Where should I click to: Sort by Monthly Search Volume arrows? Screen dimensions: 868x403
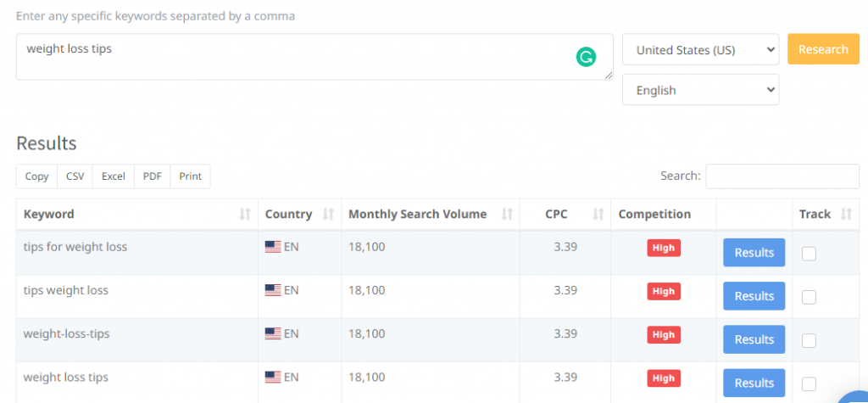coord(507,215)
